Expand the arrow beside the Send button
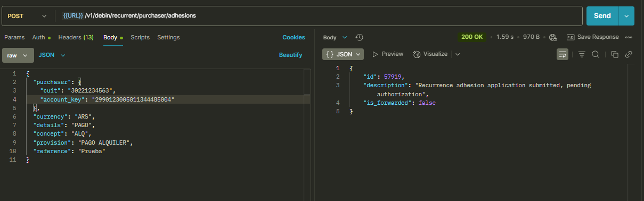 (x=626, y=16)
